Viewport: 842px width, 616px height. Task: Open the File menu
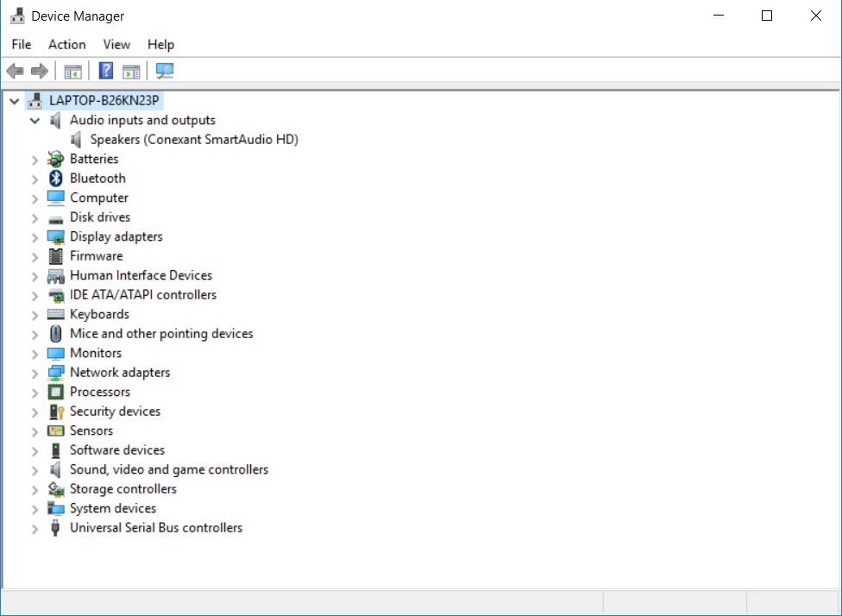[x=21, y=44]
